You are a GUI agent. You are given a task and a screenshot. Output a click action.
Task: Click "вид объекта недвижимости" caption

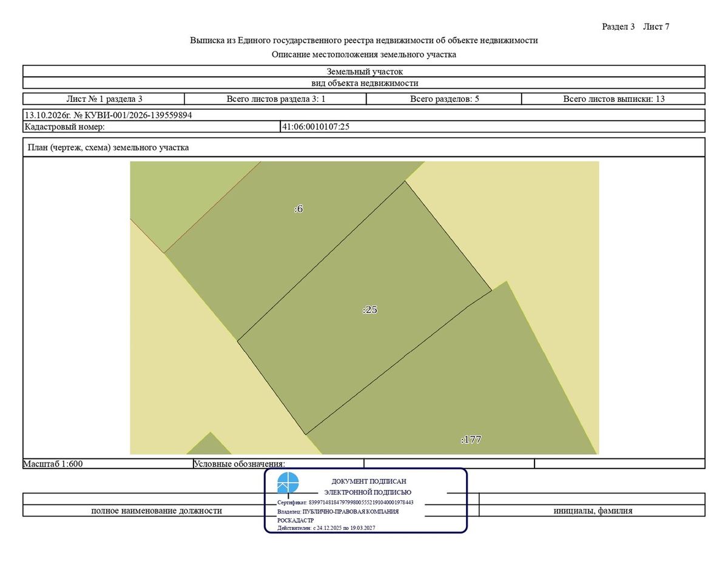click(364, 83)
